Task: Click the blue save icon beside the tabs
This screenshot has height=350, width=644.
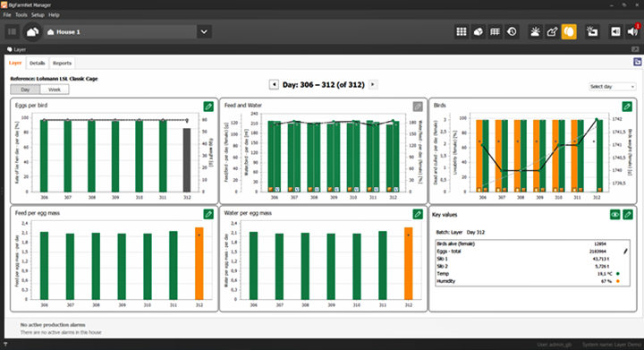Action: point(638,62)
